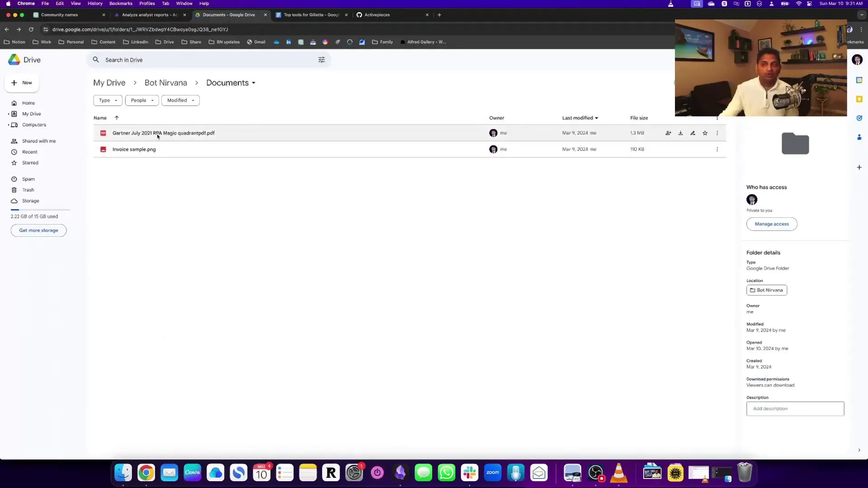
Task: Open more actions for Invoice sample.png
Action: tap(717, 150)
